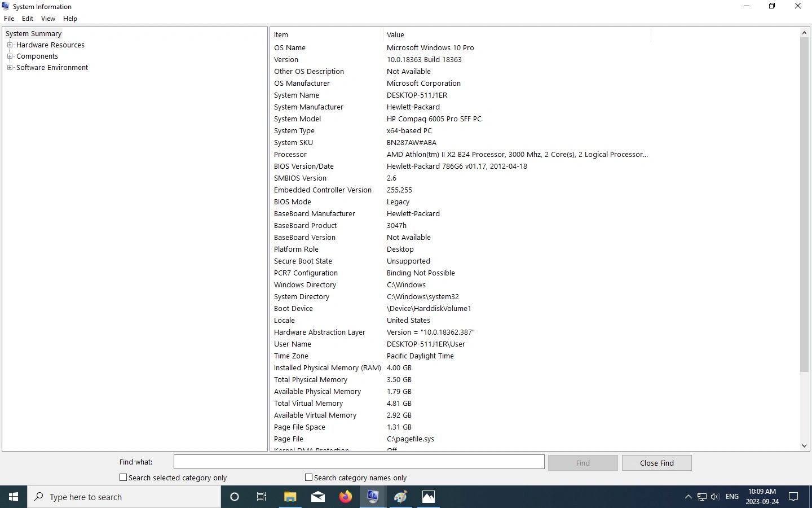Click the taskbar search box
The width and height of the screenshot is (812, 508).
[x=124, y=497]
